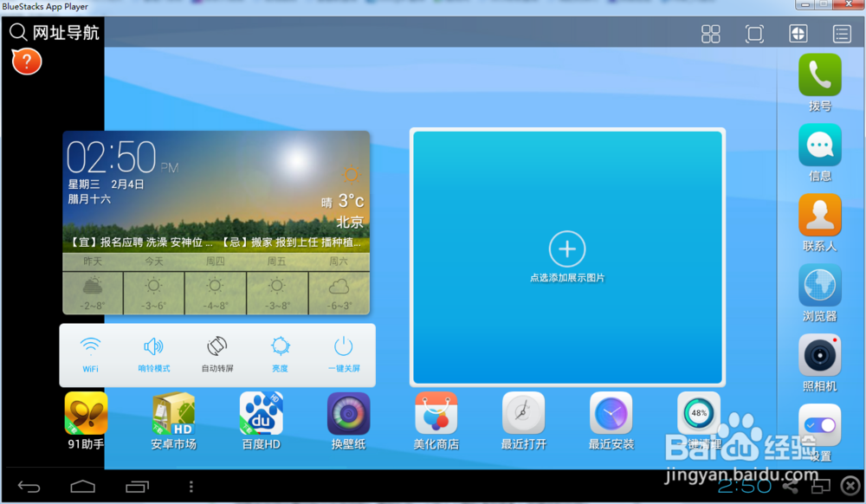Click the circled X icon in bottom bar
The image size is (866, 504).
[850, 487]
